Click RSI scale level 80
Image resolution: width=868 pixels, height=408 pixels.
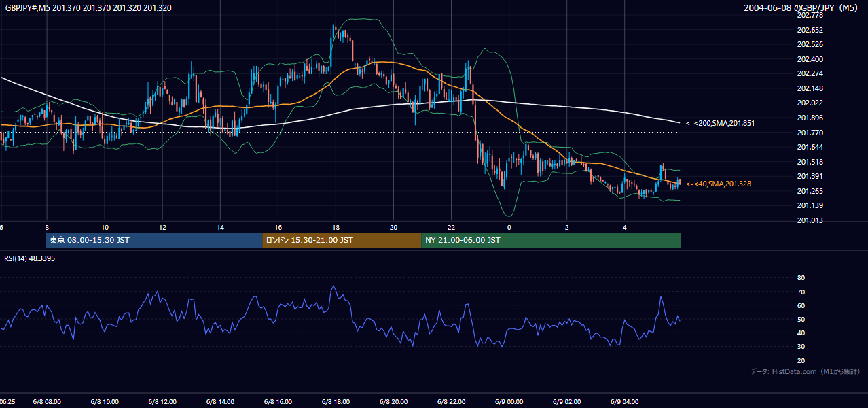(801, 278)
